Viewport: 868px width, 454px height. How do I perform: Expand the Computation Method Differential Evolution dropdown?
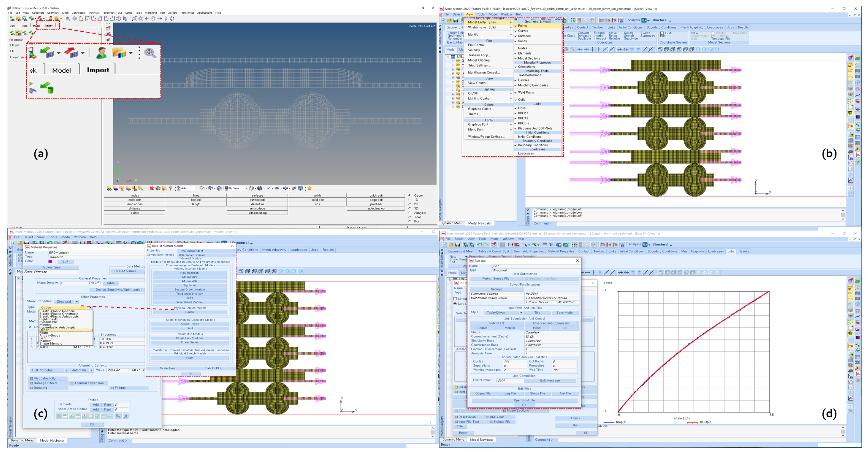coord(233,255)
